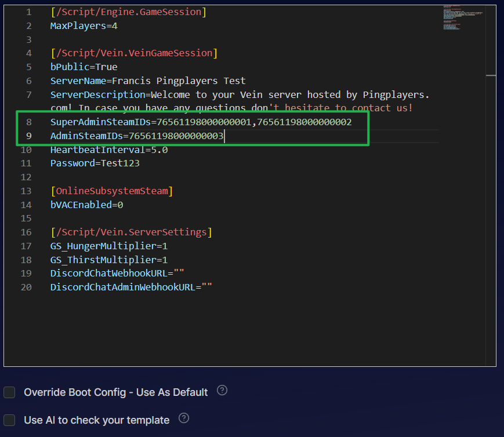Viewport: 504px width, 437px height.
Task: Click the GS_HungerMultiplier=1 line
Action: click(x=108, y=246)
